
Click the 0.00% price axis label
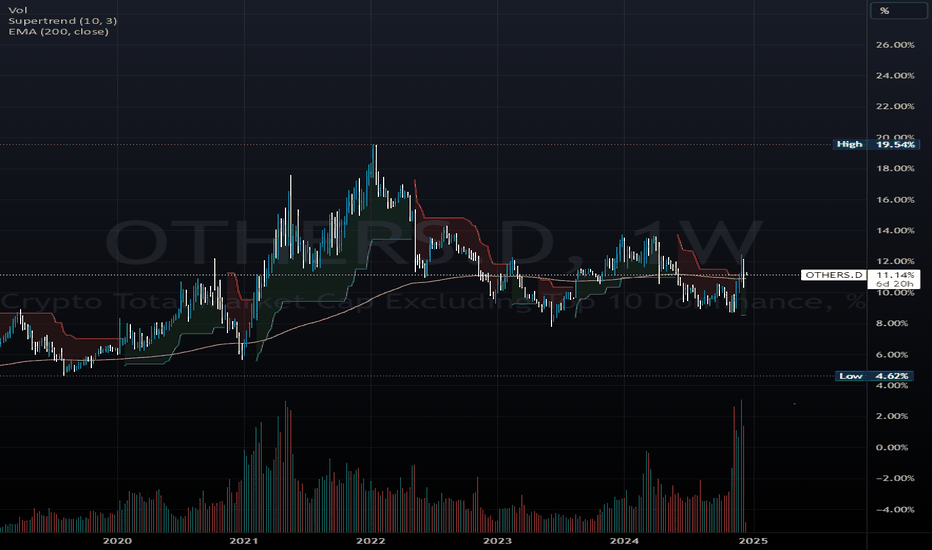click(x=892, y=448)
